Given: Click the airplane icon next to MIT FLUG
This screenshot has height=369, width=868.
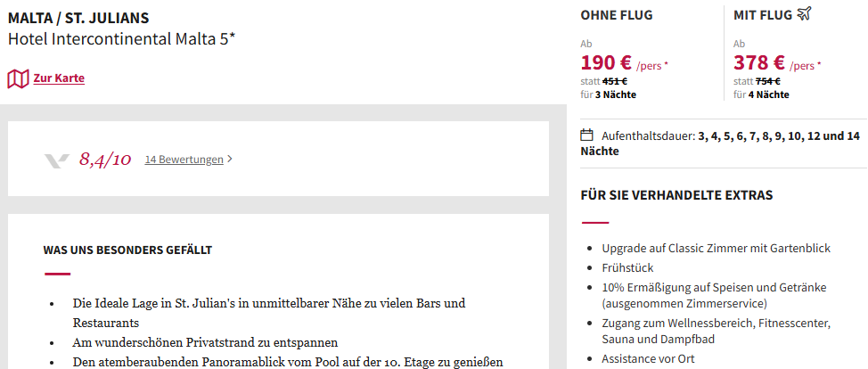Looking at the screenshot, I should [804, 14].
